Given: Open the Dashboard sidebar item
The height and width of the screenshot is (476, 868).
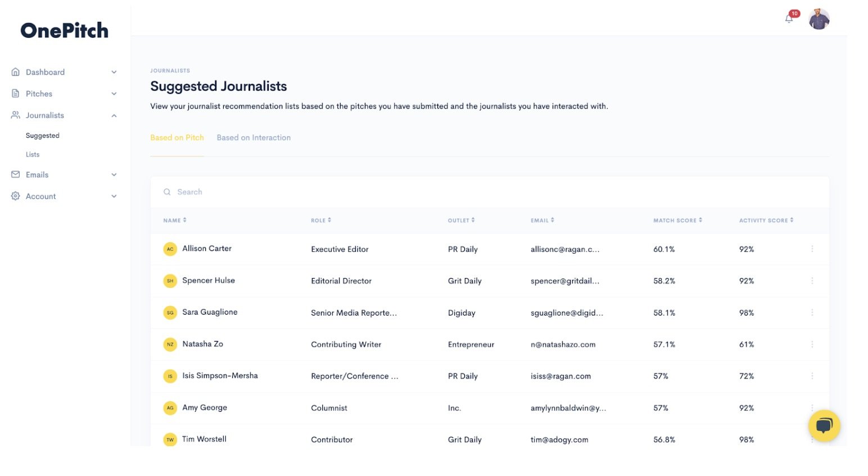Looking at the screenshot, I should click(x=45, y=72).
